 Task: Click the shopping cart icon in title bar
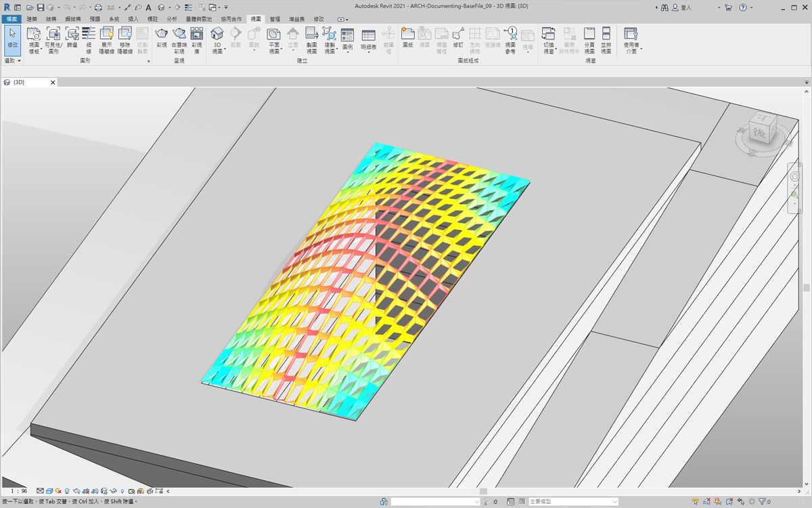pyautogui.click(x=728, y=7)
